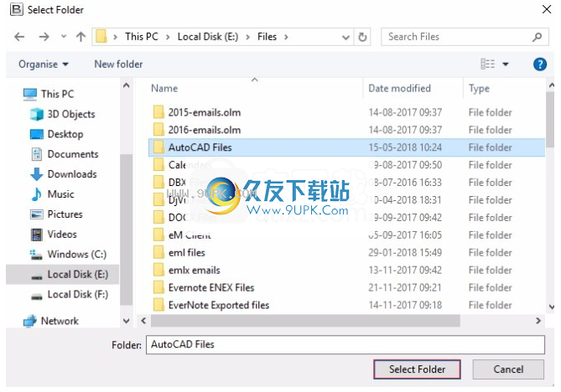Open Windows (C:) drive in the sidebar

coord(68,254)
